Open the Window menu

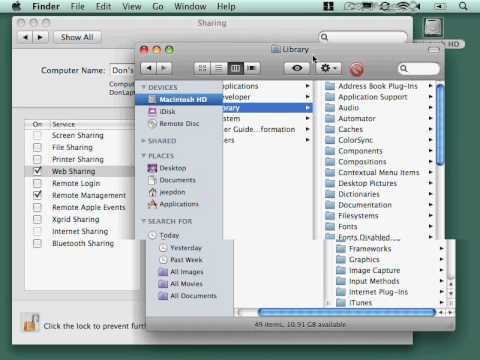(x=190, y=6)
